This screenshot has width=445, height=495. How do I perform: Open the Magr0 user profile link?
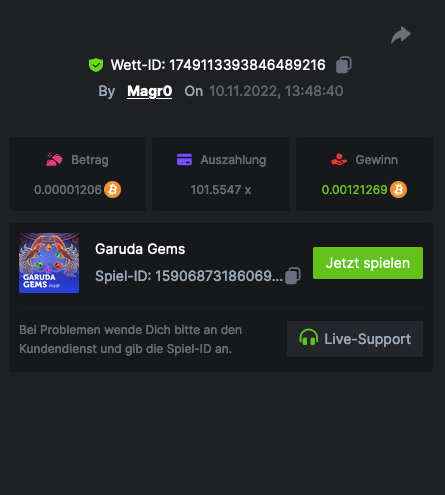click(x=150, y=91)
